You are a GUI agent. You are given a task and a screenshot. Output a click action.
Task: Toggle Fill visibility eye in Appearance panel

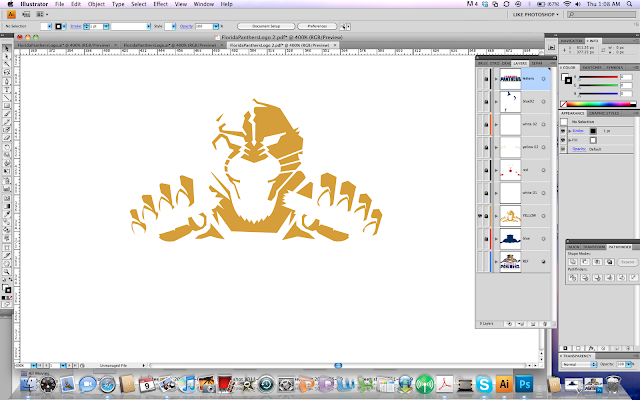click(563, 140)
